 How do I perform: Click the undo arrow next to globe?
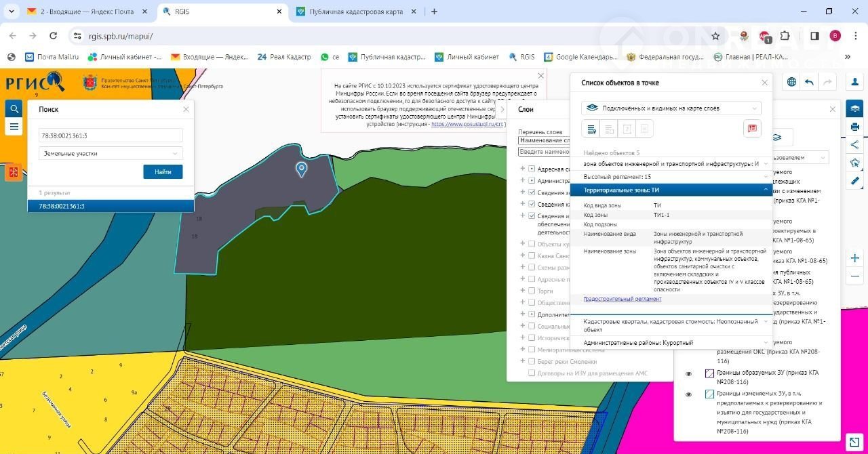(x=809, y=82)
